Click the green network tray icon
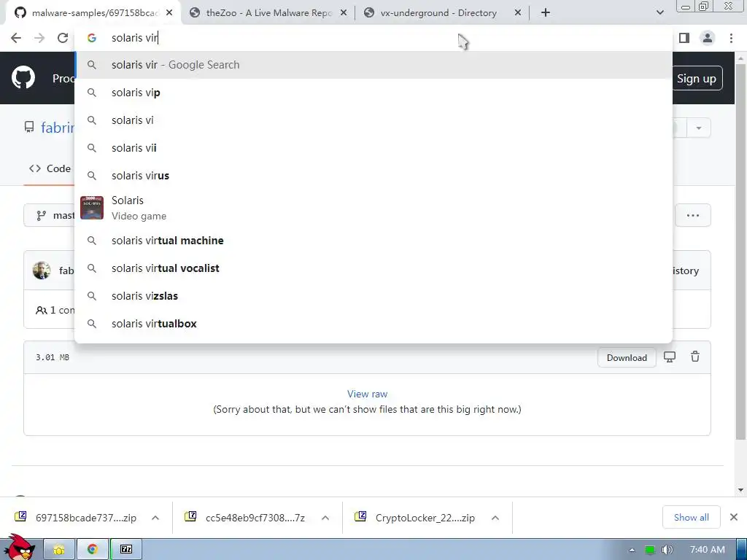 pos(650,550)
